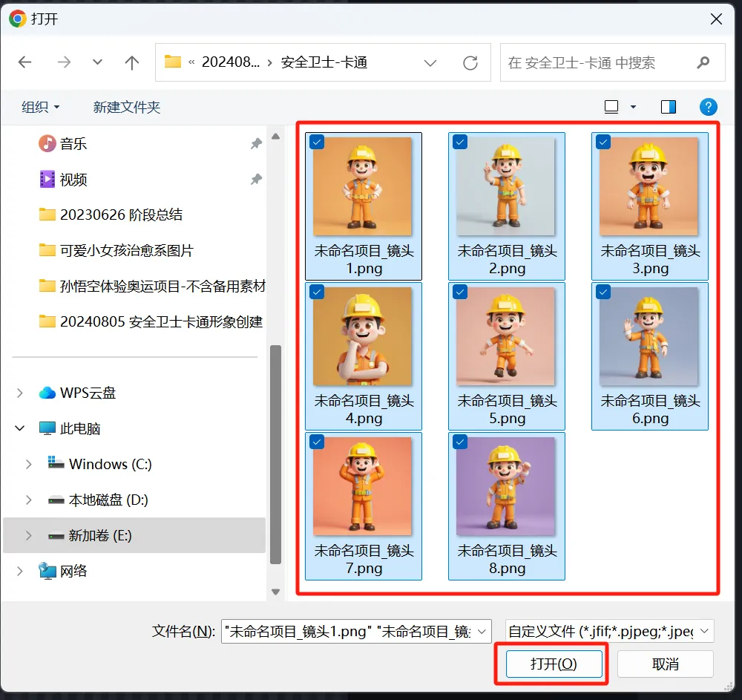Screen dimensions: 742x700
Task: Change view layout icon
Action: coord(611,107)
